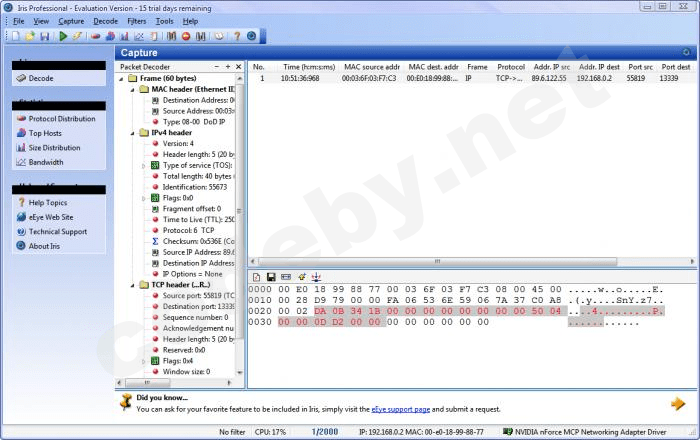Screen dimensions: 700x440
Task: Open Bandwidth statistics in the sidebar
Action: [45, 162]
